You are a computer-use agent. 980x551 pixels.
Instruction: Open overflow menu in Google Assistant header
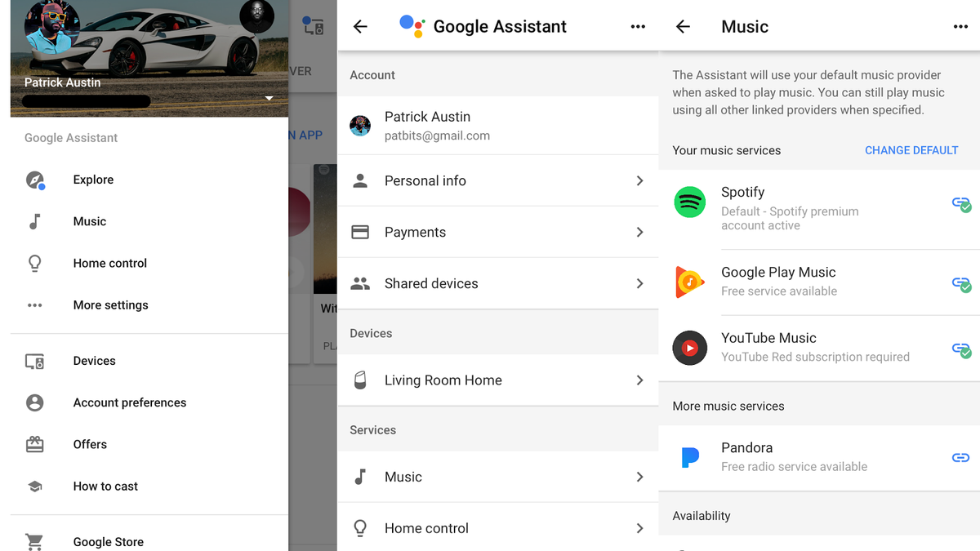(638, 27)
